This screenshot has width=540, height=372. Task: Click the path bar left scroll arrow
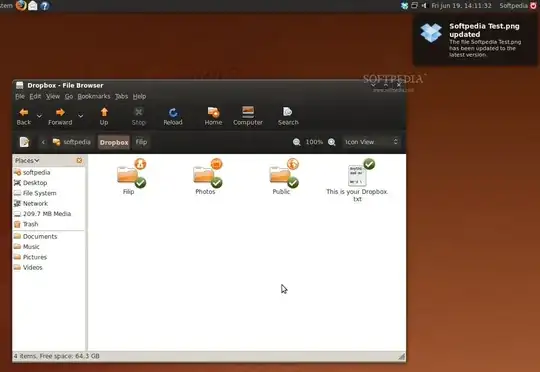(43, 142)
